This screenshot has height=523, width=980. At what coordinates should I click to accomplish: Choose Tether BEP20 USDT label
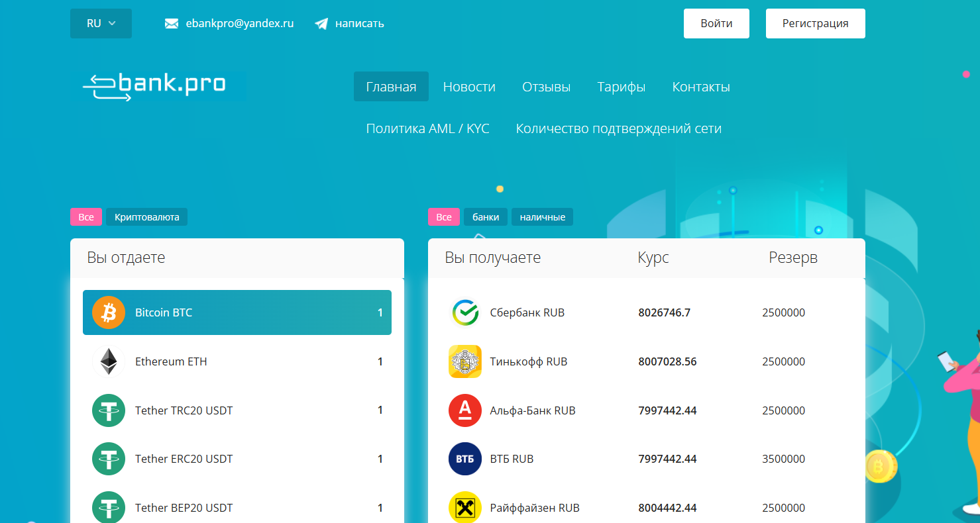coord(184,508)
